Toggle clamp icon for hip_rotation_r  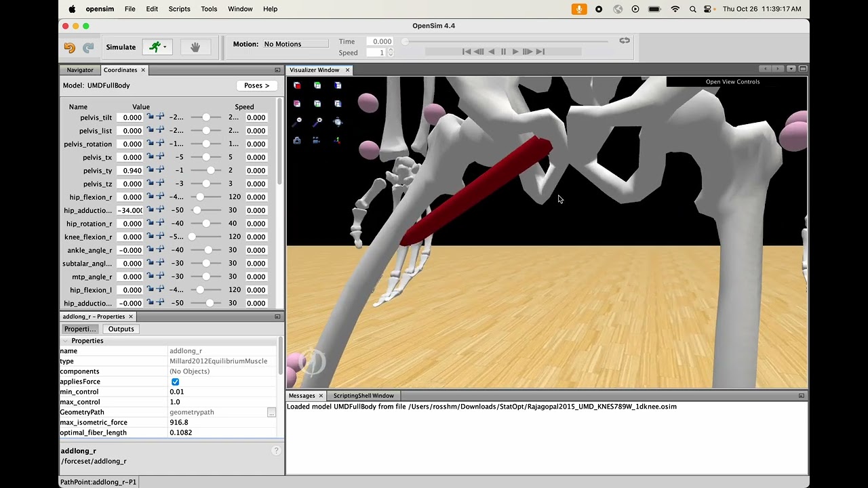tap(160, 223)
